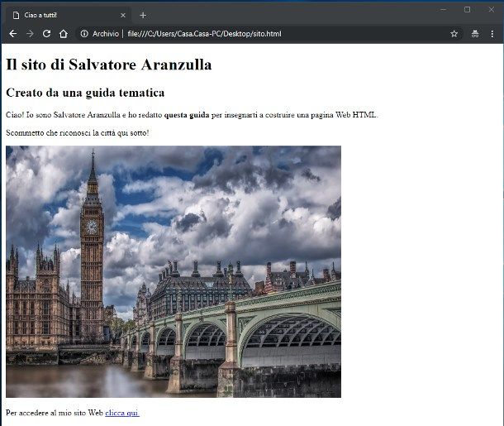Viewport: 504px width, 426px height.
Task: Minimize the browser window
Action: click(443, 10)
